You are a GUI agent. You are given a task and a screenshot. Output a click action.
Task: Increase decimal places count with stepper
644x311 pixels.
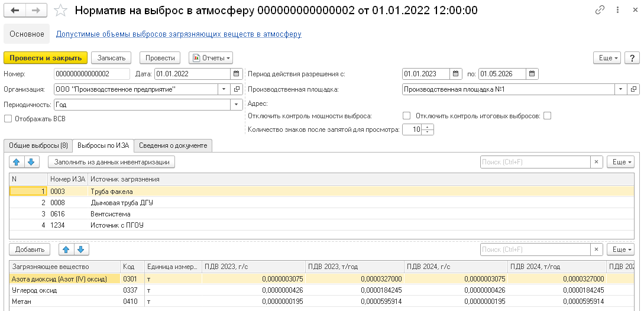(x=429, y=127)
